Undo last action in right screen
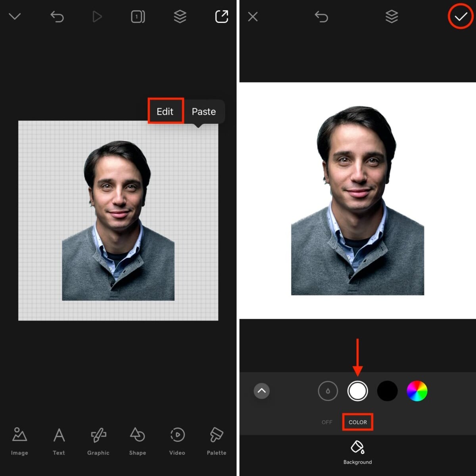 coord(321,17)
